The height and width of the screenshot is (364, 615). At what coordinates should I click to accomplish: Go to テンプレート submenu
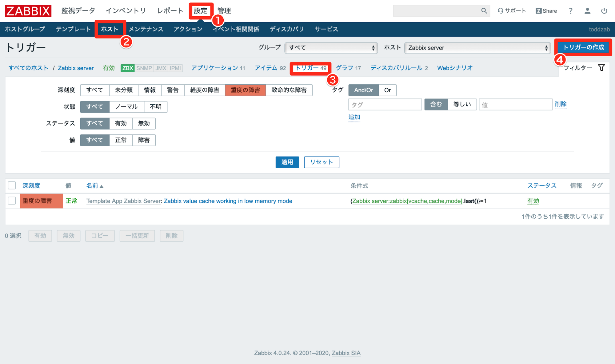73,29
